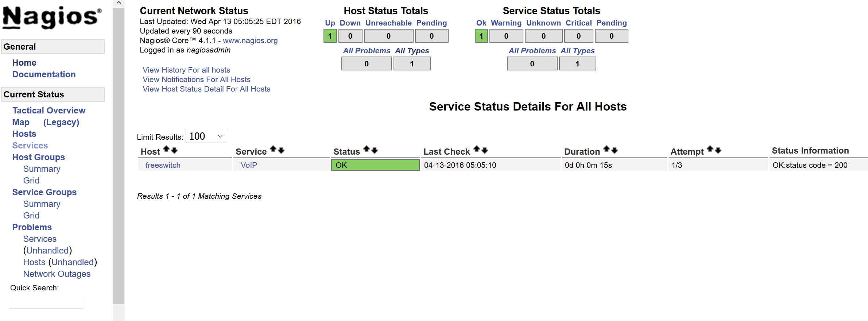
Task: Click the sidebar vertical scrollbar
Action: [119, 156]
